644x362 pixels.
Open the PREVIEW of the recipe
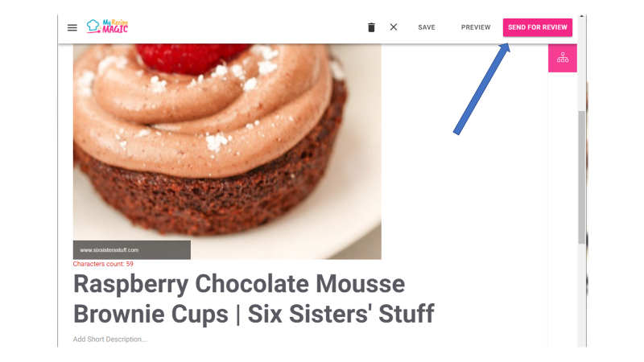[476, 27]
